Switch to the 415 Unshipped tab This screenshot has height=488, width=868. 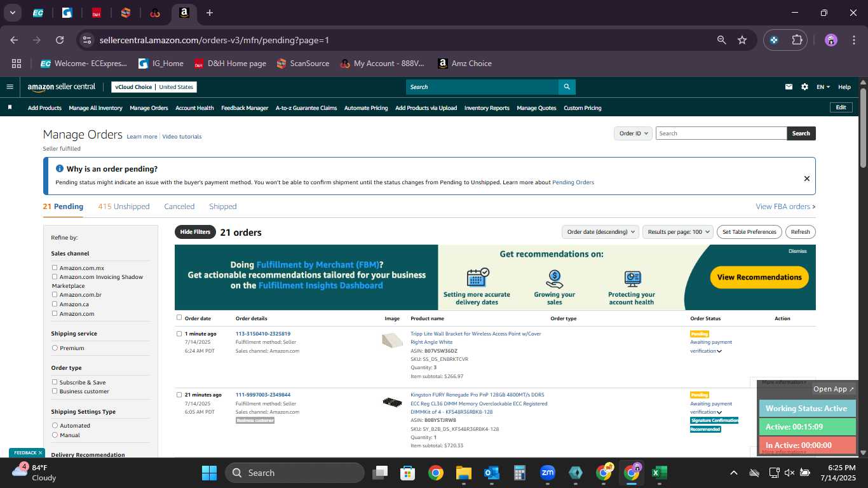point(124,207)
